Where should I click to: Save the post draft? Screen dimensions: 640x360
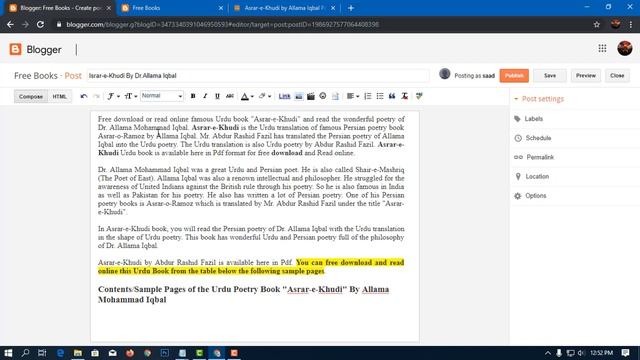point(549,76)
